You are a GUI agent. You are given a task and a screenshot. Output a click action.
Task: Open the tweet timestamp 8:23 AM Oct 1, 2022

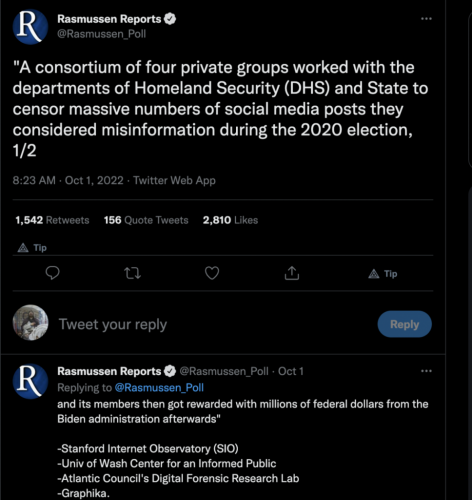pos(68,180)
